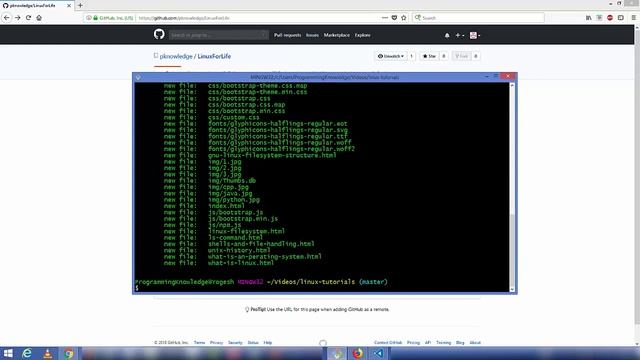
Task: Open the Firefox hamburger menu
Action: click(x=633, y=18)
